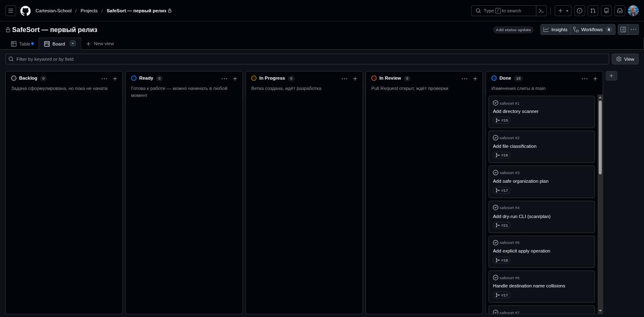This screenshot has width=644, height=317.
Task: Open card Handle destination name collisions
Action: (x=529, y=286)
